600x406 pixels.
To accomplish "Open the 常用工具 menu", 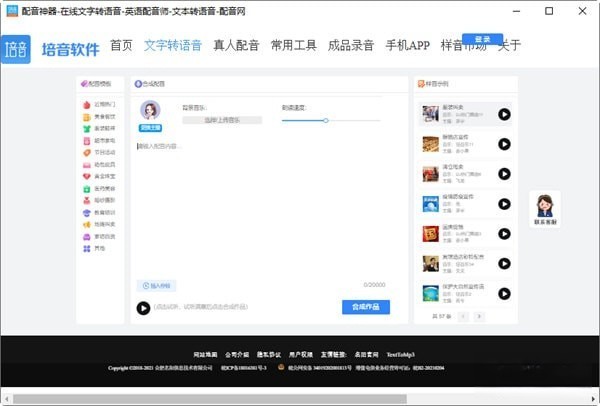I will point(296,45).
